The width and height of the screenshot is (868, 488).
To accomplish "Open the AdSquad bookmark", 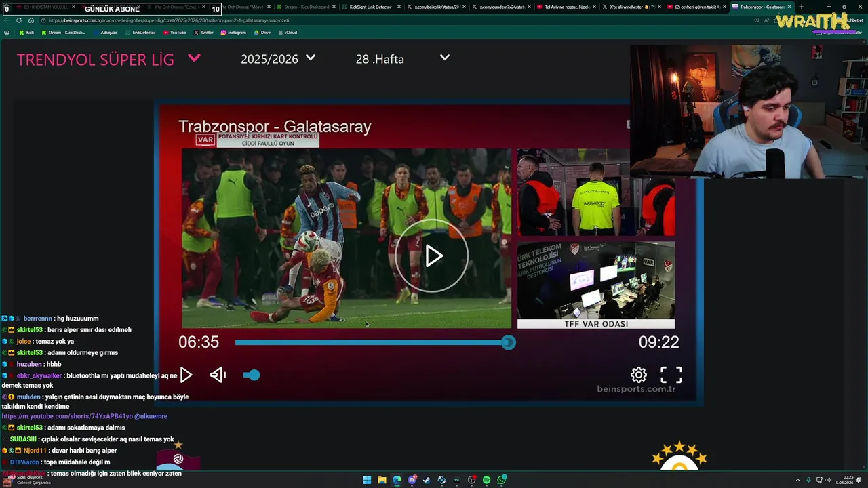I will [x=105, y=33].
